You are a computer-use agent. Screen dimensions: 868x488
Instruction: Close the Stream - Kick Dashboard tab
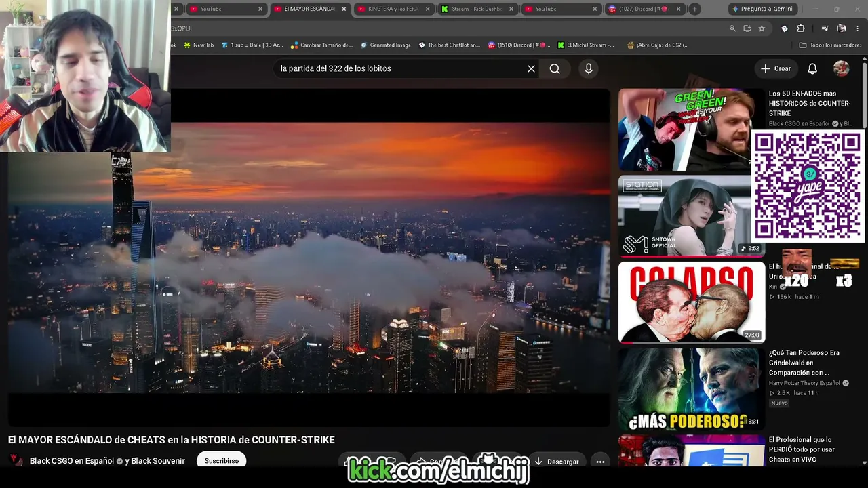tap(511, 9)
